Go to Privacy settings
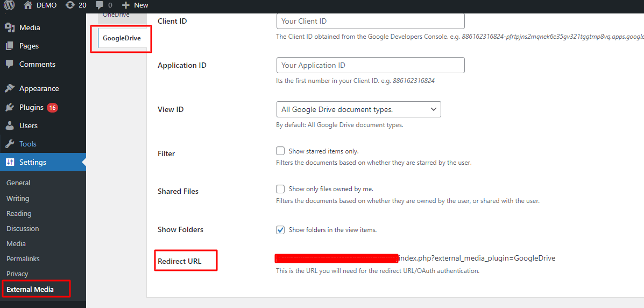Image resolution: width=644 pixels, height=308 pixels. tap(17, 274)
